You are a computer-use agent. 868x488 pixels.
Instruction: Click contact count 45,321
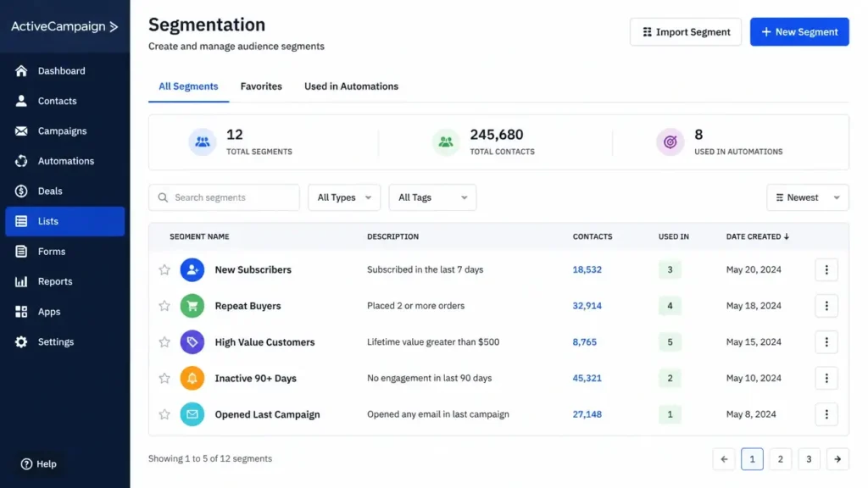click(x=587, y=378)
